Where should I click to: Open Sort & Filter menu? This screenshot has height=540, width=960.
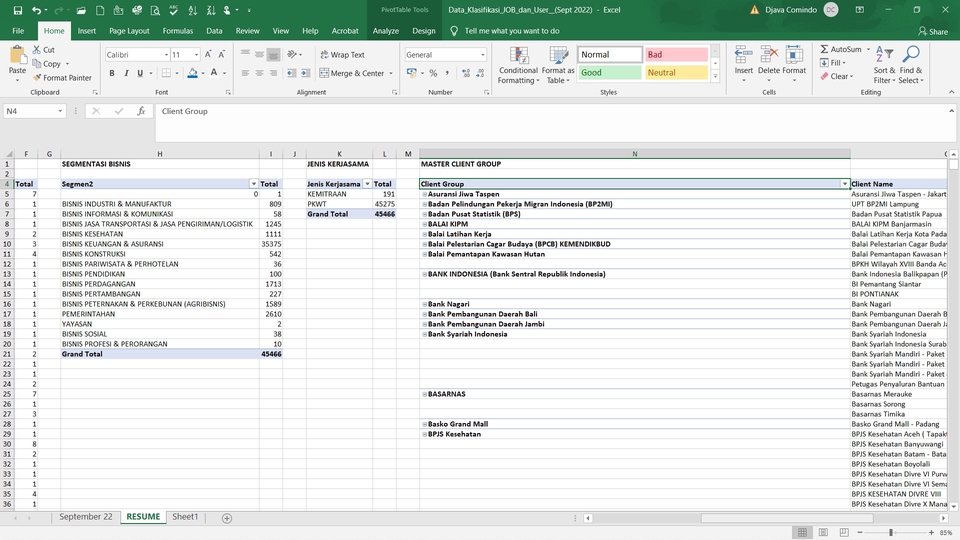[x=884, y=65]
